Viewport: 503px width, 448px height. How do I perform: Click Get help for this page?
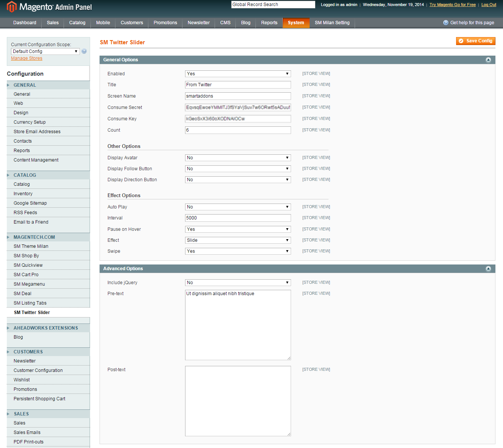point(472,23)
